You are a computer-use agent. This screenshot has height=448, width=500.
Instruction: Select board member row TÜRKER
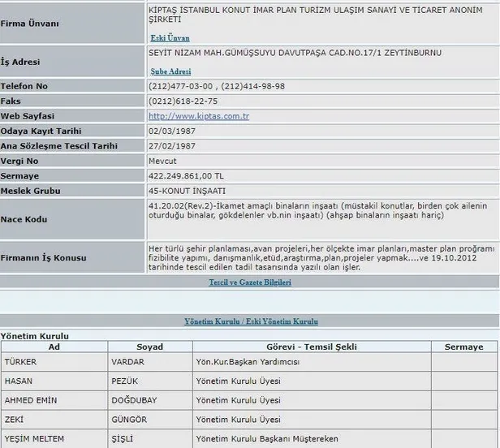click(22, 361)
